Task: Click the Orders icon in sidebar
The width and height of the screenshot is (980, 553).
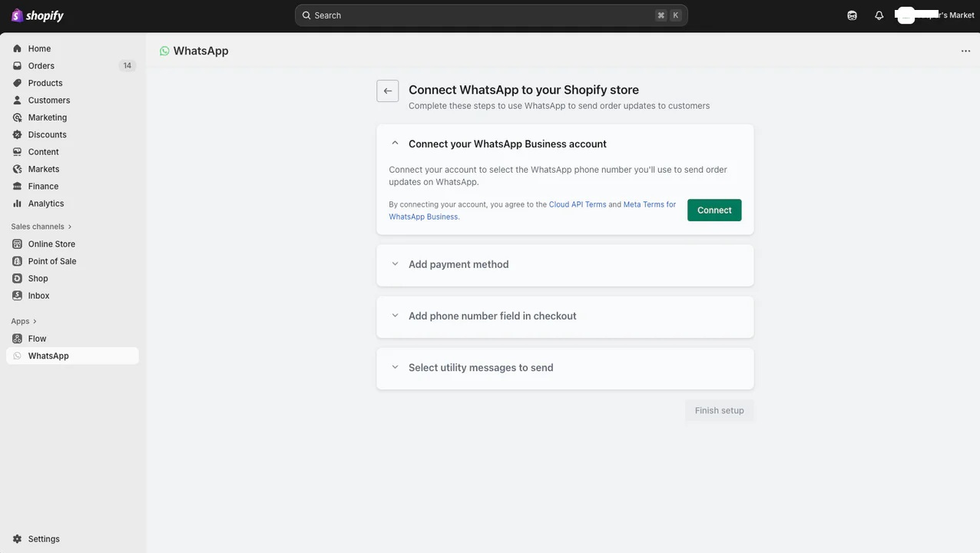Action: [x=17, y=66]
